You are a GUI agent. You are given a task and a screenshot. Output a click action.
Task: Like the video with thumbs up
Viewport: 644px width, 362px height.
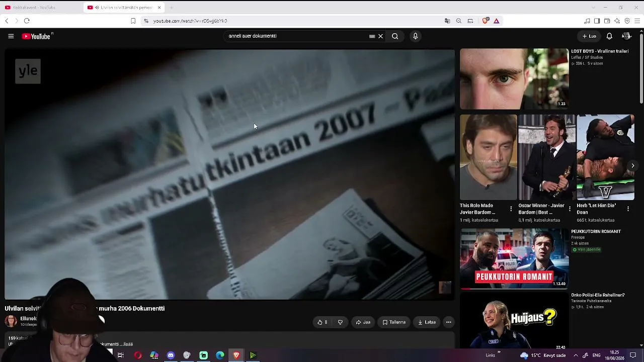(323, 322)
